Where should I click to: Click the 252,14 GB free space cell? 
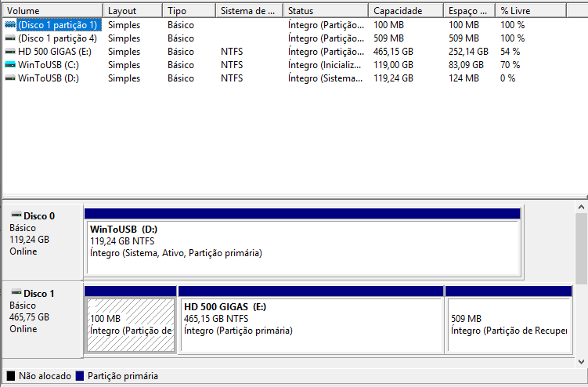coord(468,52)
